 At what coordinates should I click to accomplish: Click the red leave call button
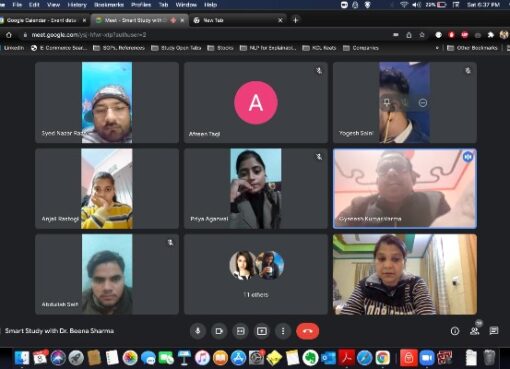click(x=307, y=331)
